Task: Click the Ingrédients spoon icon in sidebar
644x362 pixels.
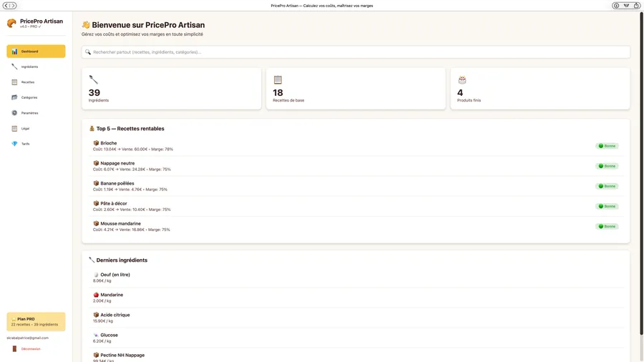Action: 14,67
